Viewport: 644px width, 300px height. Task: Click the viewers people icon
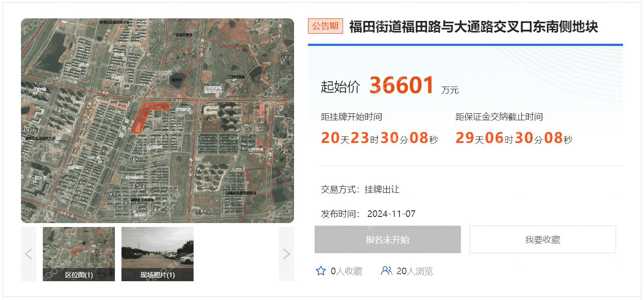(x=386, y=271)
